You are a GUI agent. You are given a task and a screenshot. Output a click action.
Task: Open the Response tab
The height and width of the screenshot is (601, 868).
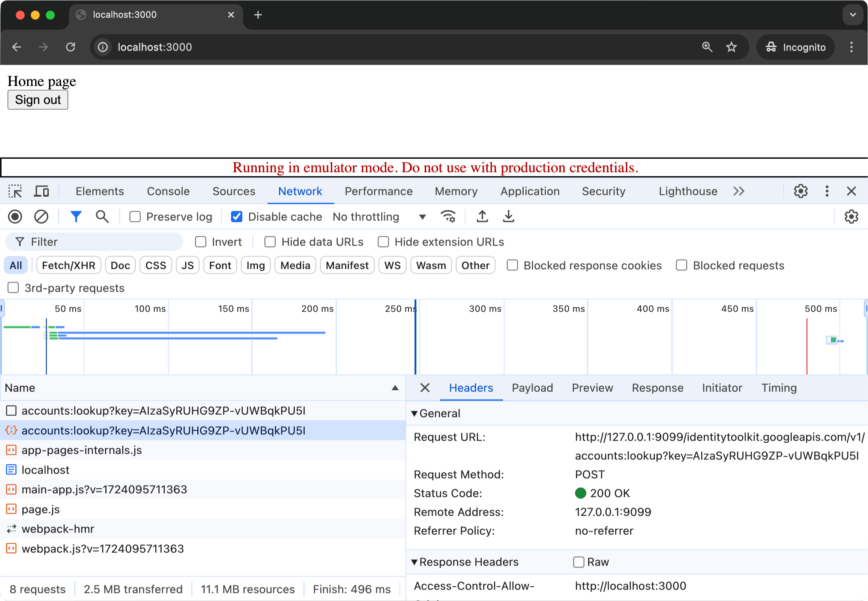pyautogui.click(x=658, y=388)
